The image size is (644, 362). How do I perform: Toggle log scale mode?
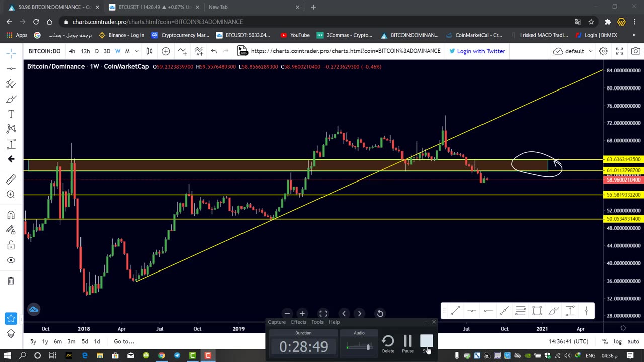click(617, 342)
